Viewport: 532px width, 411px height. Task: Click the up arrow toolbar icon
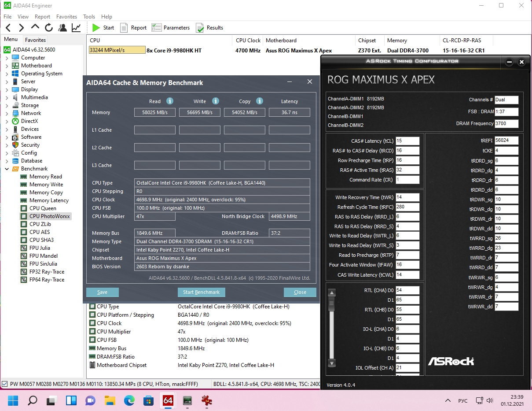pyautogui.click(x=35, y=27)
